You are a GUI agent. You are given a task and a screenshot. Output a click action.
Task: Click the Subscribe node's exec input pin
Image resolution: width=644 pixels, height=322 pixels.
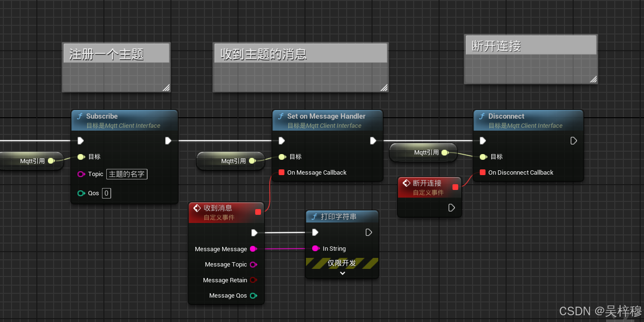click(80, 141)
